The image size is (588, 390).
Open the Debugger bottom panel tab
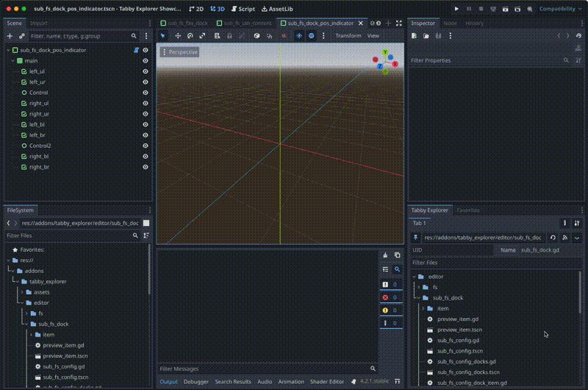(196, 382)
